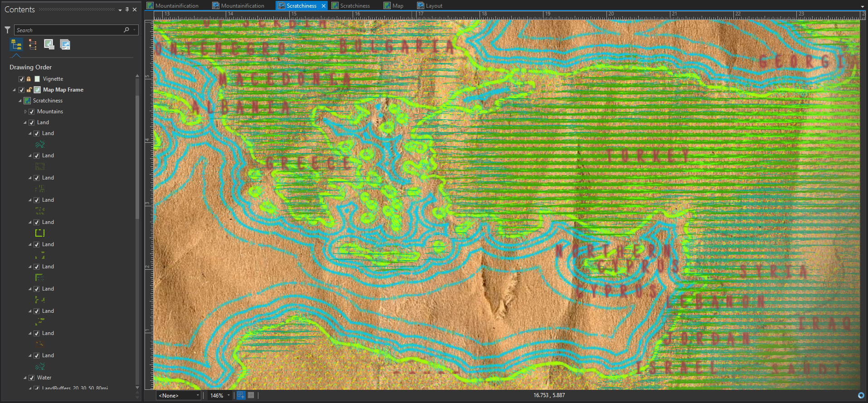Open the Contents pane options menu arrow
The height and width of the screenshot is (403, 868).
120,10
